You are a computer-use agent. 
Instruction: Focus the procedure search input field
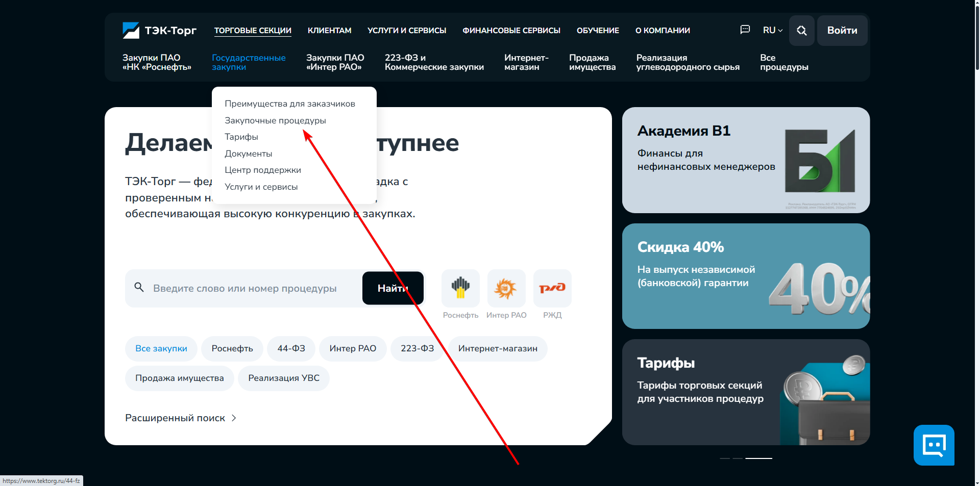[x=245, y=288]
